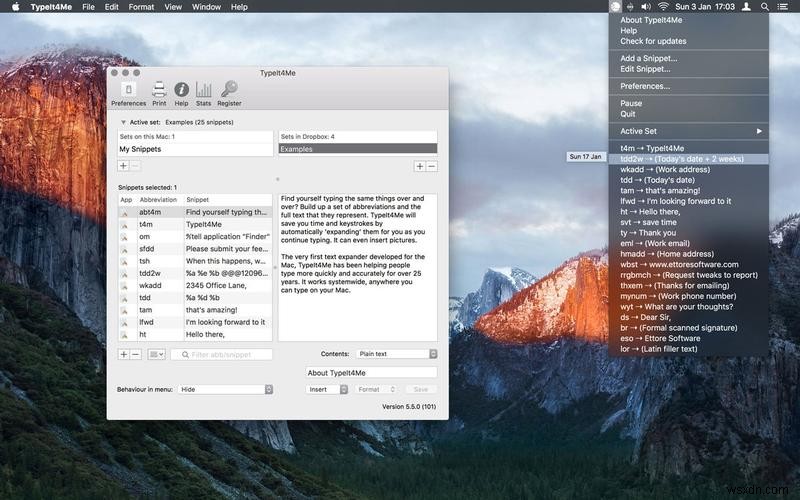
Task: Add a new snippet with plus button
Action: tap(123, 354)
